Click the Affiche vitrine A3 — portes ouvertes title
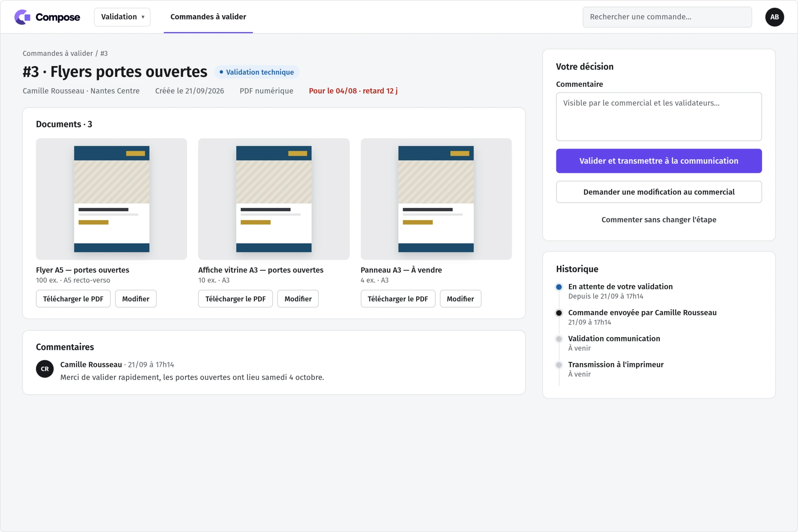The image size is (798, 532). (260, 270)
